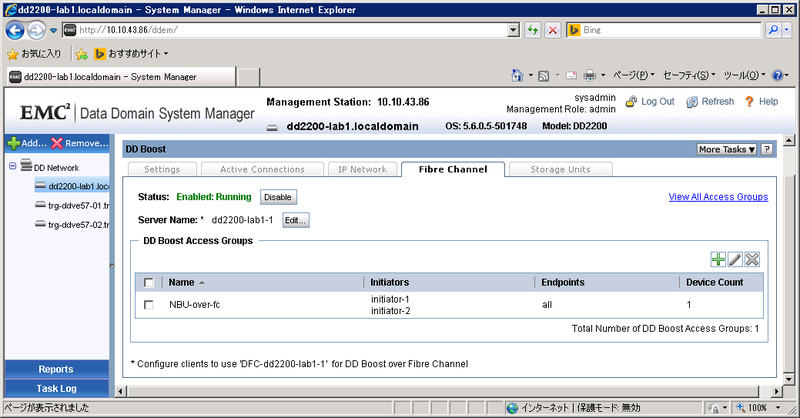Select dd2200-lab1 system in tree
Image resolution: width=800 pixels, height=418 pixels.
72,186
